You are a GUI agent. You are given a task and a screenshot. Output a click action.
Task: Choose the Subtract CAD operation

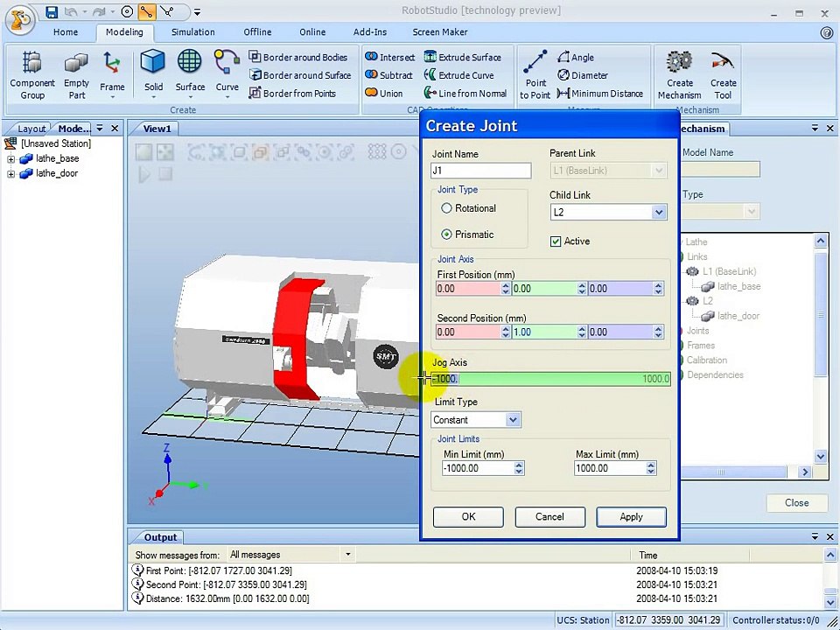(388, 75)
